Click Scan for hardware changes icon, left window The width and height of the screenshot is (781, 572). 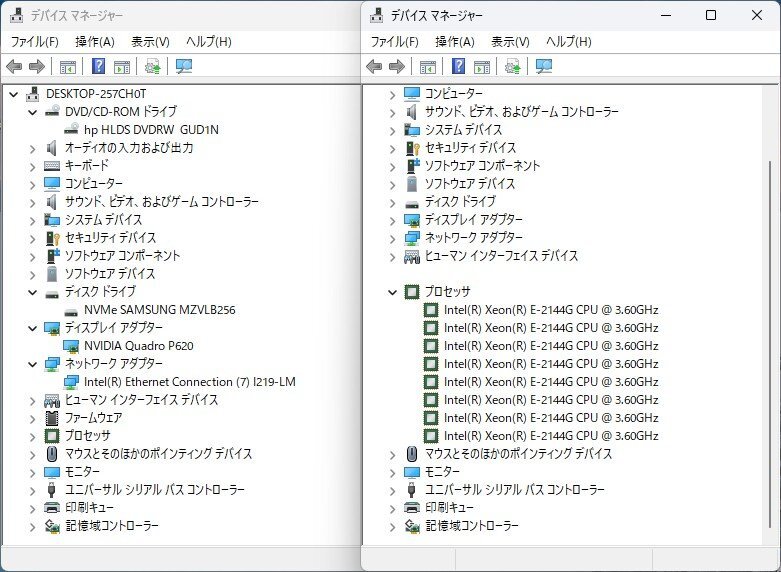184,66
